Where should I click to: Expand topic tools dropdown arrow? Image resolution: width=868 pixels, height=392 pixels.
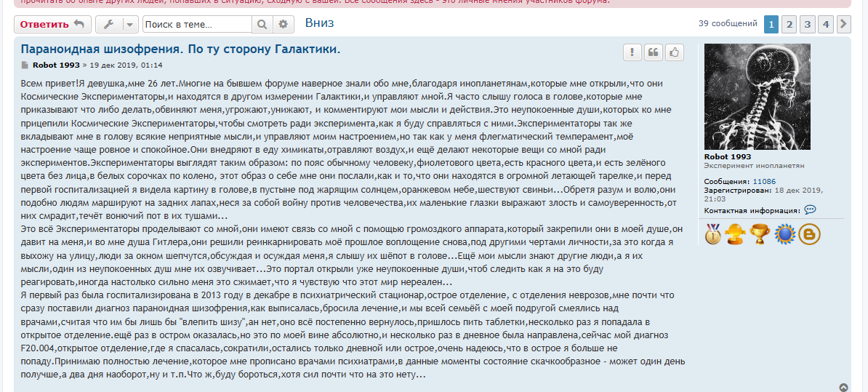click(131, 24)
